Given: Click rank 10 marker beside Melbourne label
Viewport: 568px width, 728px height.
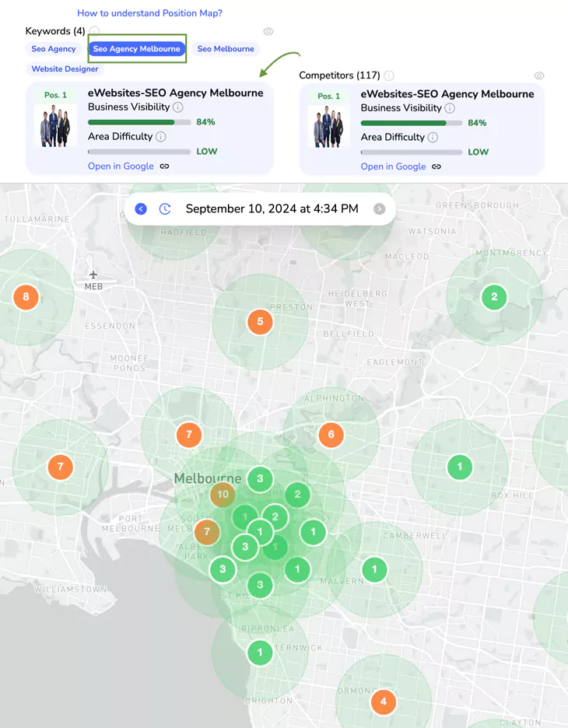Looking at the screenshot, I should point(223,495).
